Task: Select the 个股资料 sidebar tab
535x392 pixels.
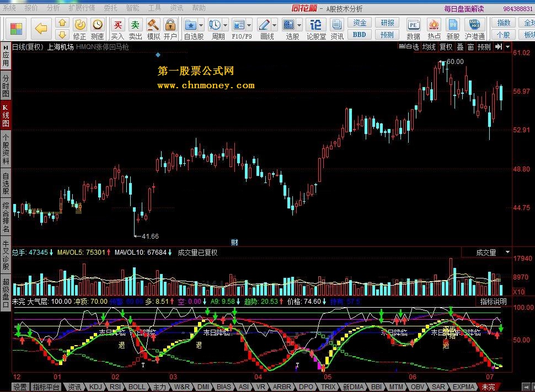Action: [6, 149]
